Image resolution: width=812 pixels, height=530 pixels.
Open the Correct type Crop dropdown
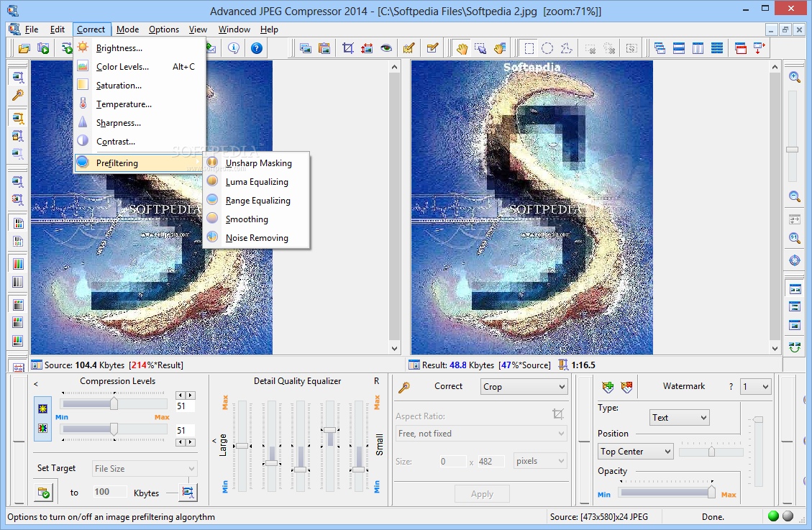[524, 387]
